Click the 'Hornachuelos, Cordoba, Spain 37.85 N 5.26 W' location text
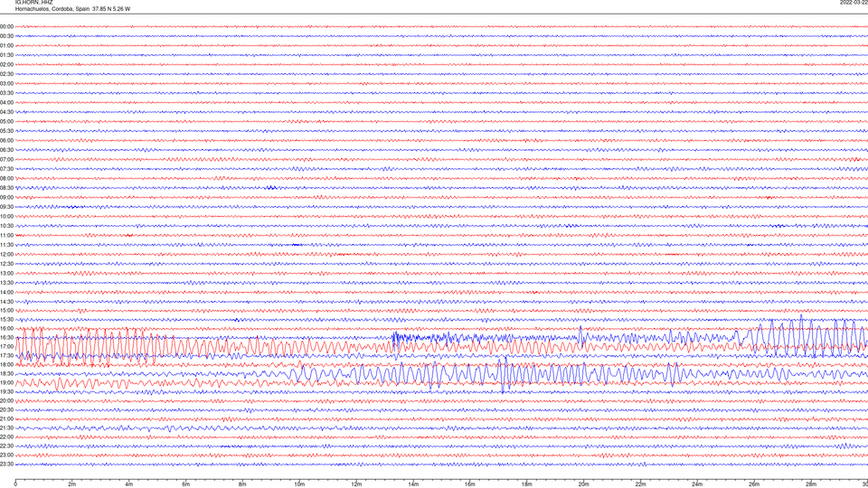This screenshot has width=868, height=488. click(x=72, y=9)
